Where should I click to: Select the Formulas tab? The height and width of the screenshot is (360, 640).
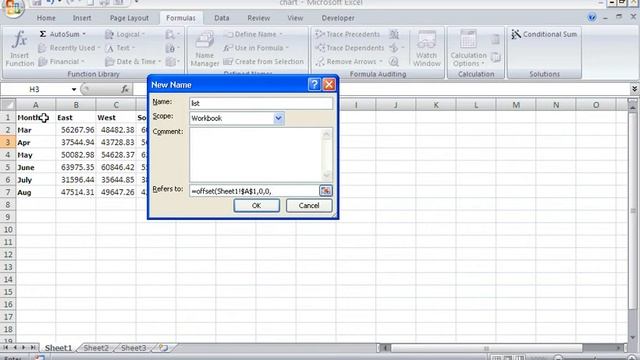click(181, 18)
